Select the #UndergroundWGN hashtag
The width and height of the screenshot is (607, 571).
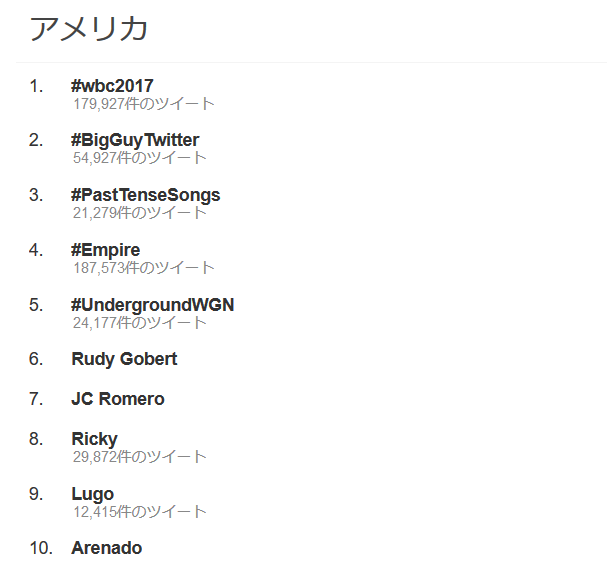(153, 305)
